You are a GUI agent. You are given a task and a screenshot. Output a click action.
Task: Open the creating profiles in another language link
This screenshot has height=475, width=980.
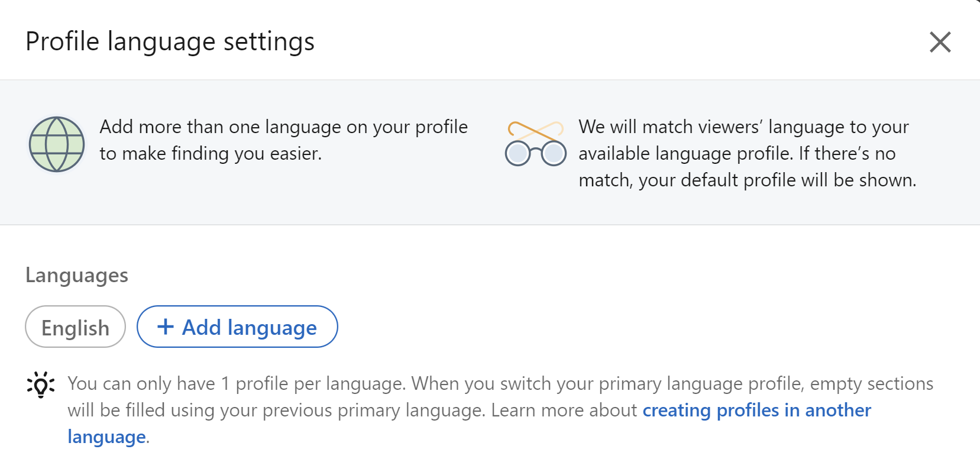(x=756, y=410)
